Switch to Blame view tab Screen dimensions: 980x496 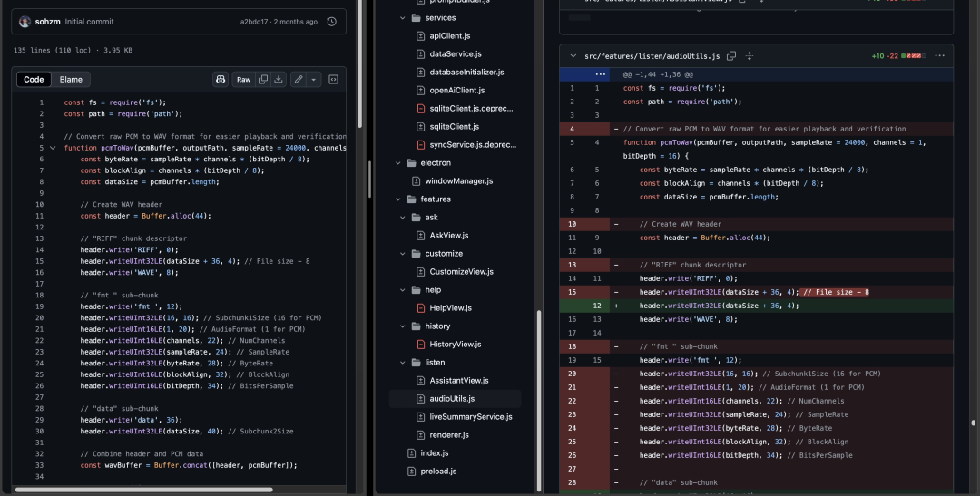(71, 79)
